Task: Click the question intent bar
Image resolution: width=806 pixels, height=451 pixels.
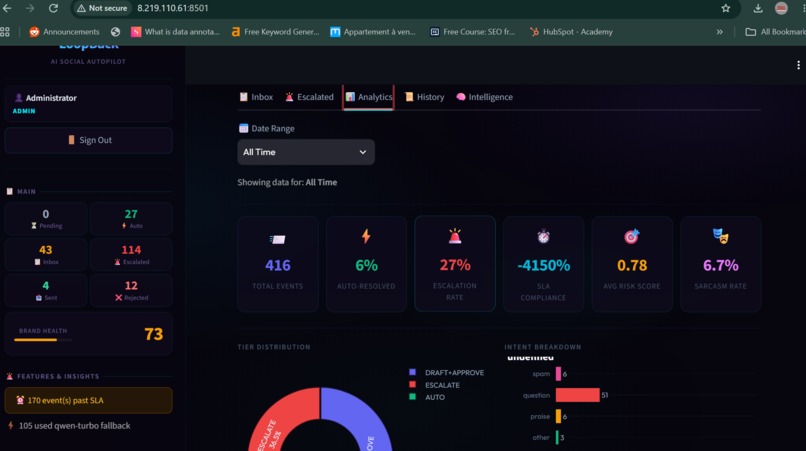Action: pyautogui.click(x=577, y=395)
